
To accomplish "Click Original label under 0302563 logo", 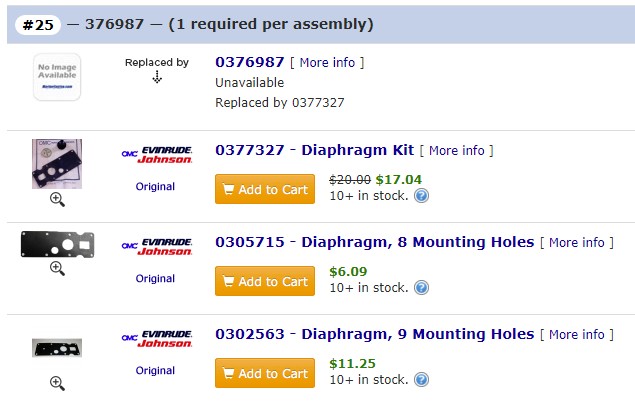I will (155, 370).
